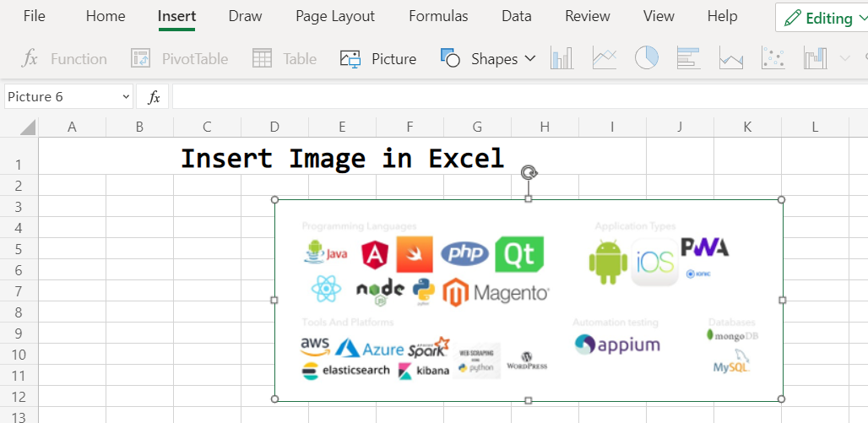
Task: Click the iOS logo in picture
Action: click(655, 262)
